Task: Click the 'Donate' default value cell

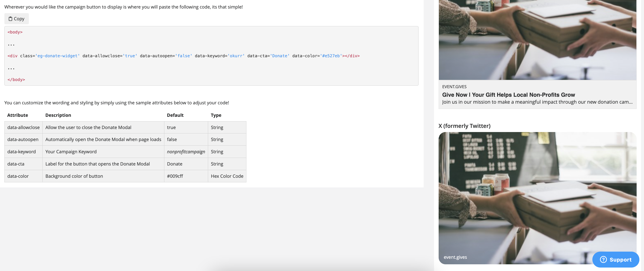Action: coord(186,164)
